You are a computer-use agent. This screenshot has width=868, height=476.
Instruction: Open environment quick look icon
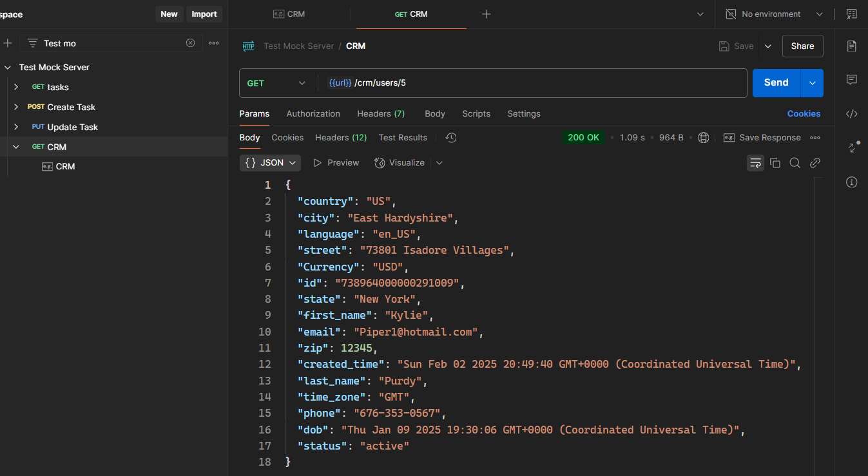(x=852, y=14)
